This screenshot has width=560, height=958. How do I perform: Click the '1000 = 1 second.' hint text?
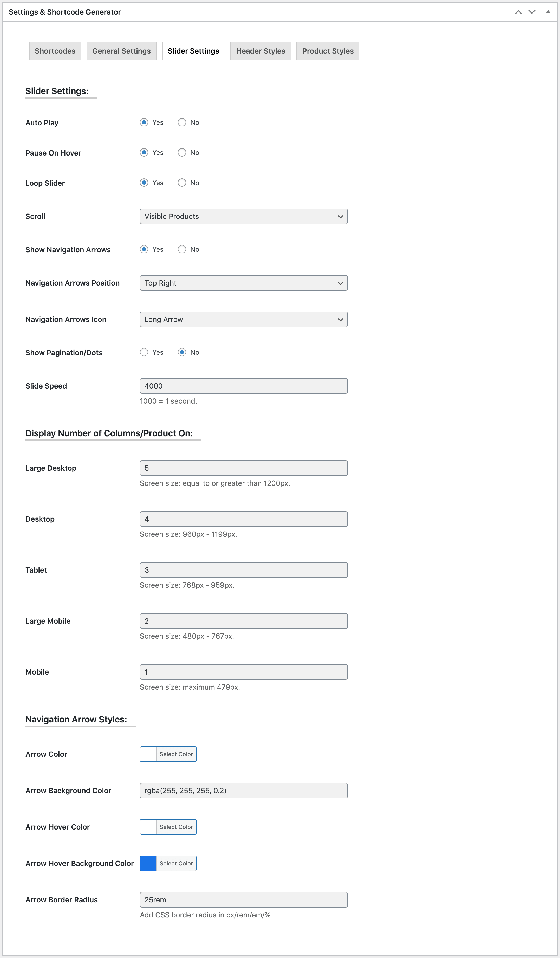(168, 401)
